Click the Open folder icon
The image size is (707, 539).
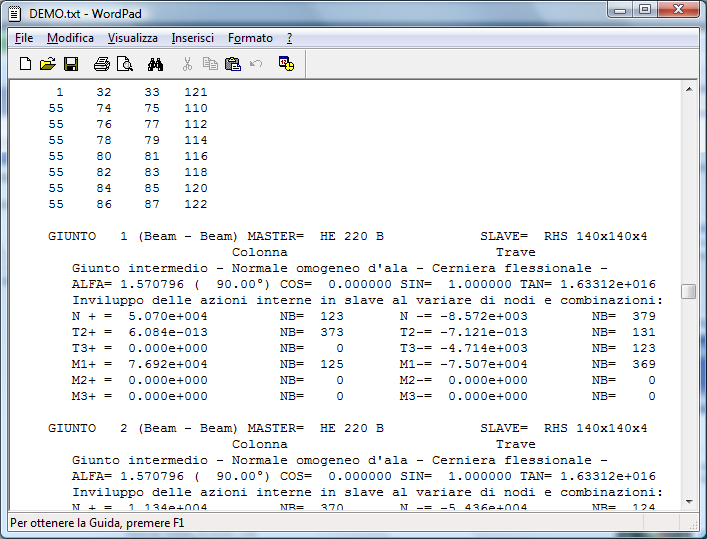47,64
